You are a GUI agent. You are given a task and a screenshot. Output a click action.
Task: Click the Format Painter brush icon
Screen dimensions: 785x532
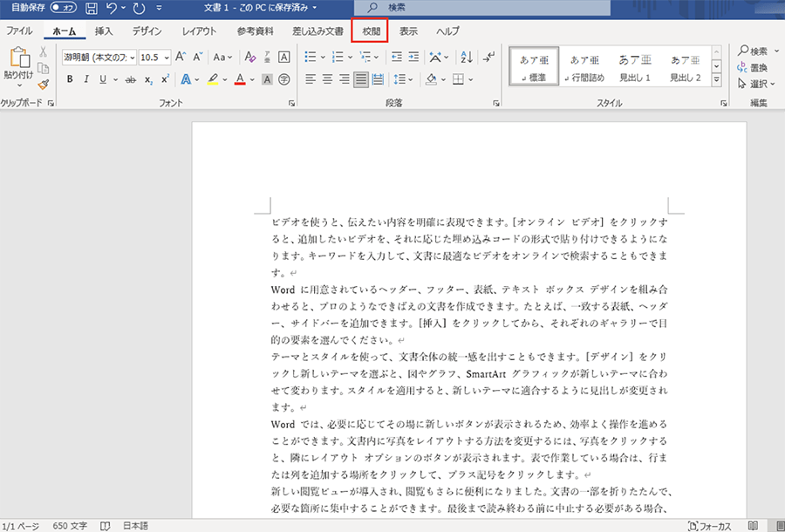coord(43,85)
